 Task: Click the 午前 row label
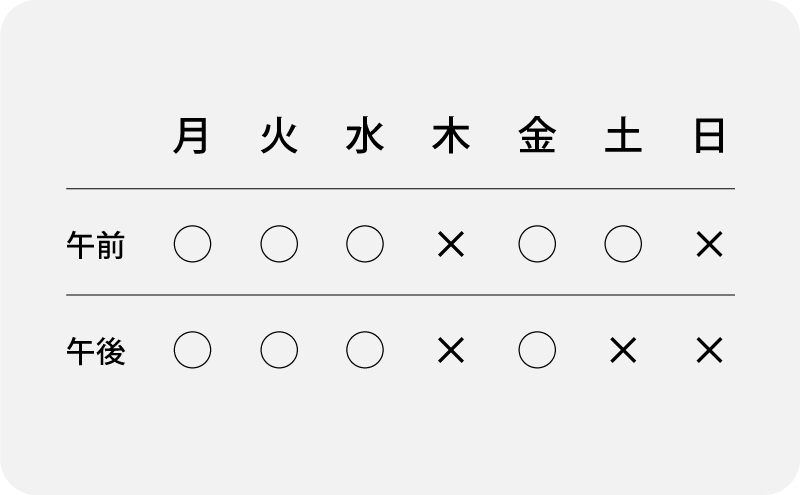(x=96, y=245)
